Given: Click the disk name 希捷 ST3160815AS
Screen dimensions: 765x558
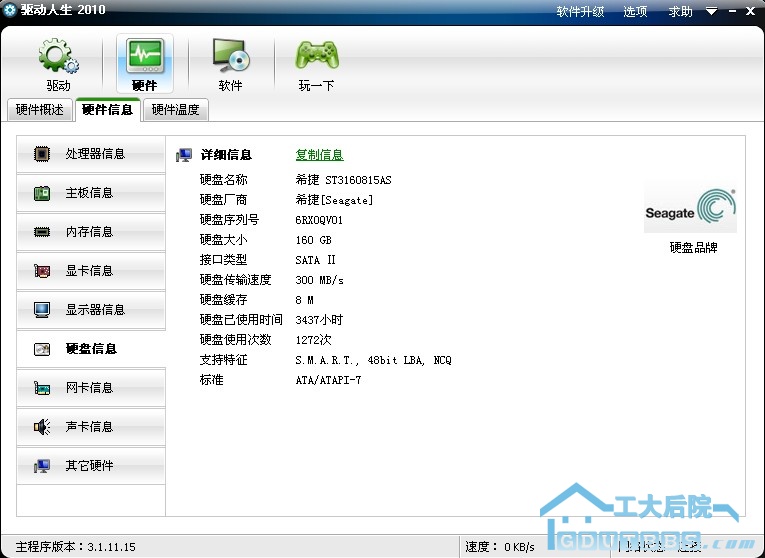Looking at the screenshot, I should (343, 180).
